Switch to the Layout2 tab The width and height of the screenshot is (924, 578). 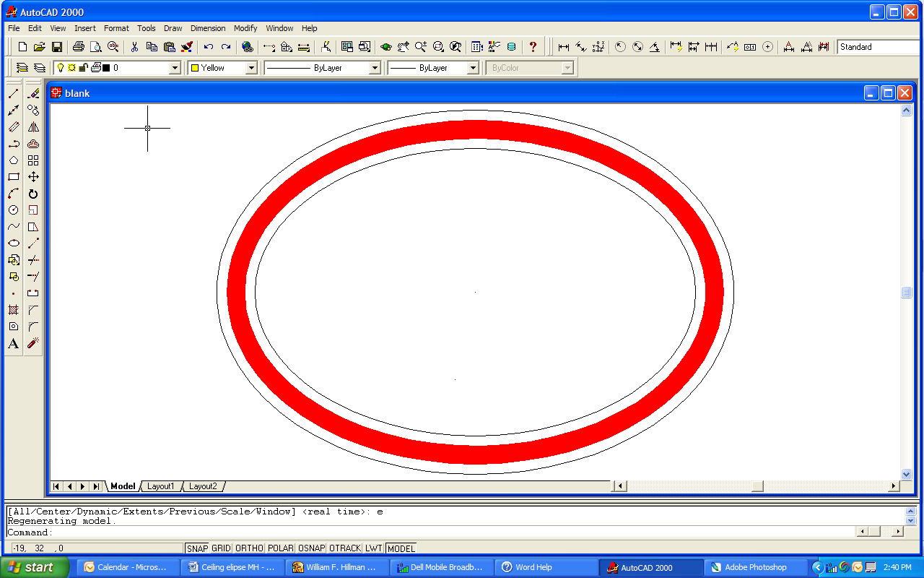pyautogui.click(x=203, y=486)
